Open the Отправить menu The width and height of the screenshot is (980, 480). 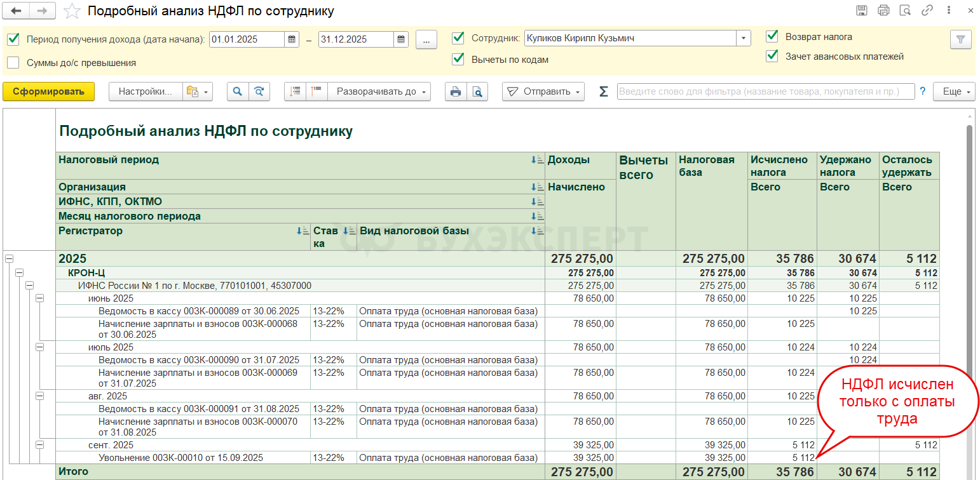(x=543, y=91)
